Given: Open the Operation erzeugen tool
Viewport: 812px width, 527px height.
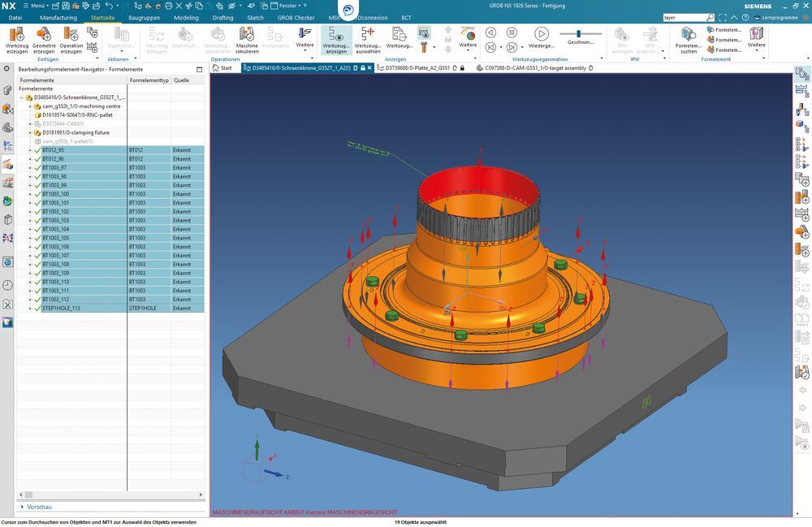Looking at the screenshot, I should coord(71,38).
